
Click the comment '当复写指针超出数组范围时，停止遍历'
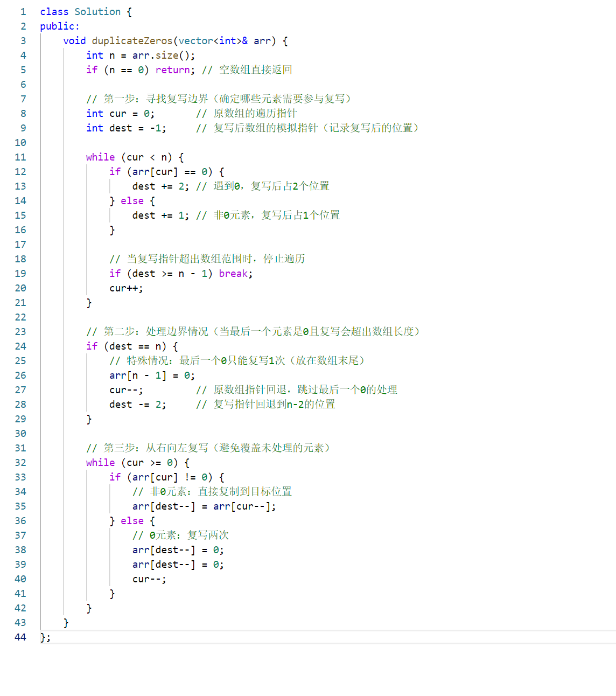coord(207,259)
